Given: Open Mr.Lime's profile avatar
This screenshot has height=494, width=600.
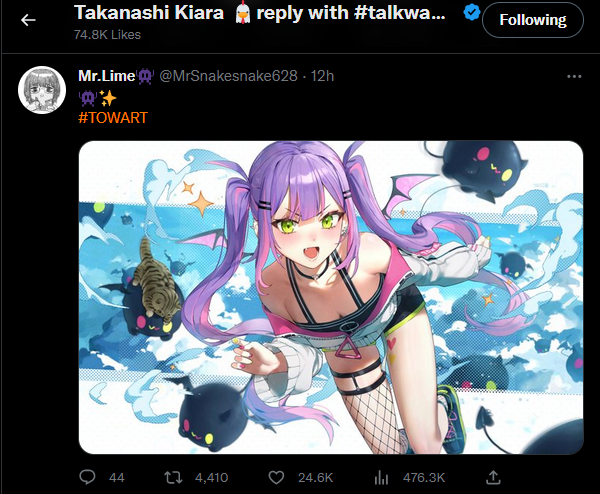Looking at the screenshot, I should 42,90.
